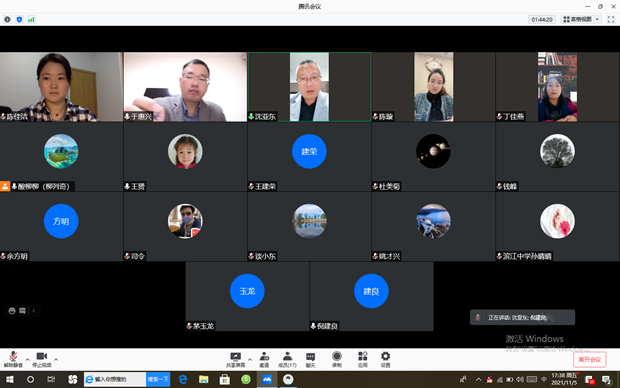The width and height of the screenshot is (620, 388).
Task: Select 沈亚东's video tile
Action: [309, 87]
